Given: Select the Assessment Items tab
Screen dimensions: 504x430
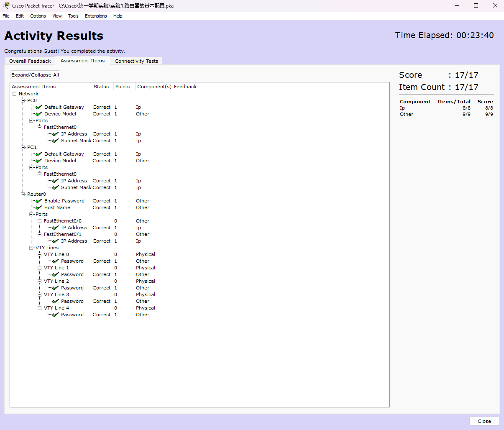Looking at the screenshot, I should coord(82,61).
